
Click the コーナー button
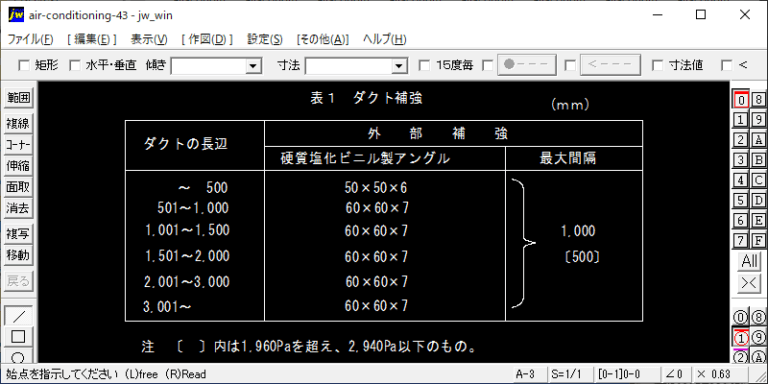click(18, 145)
